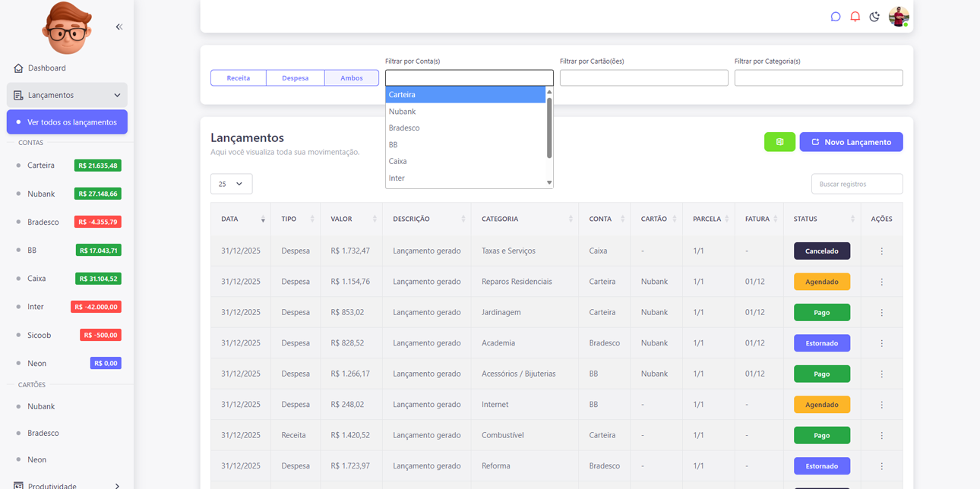Screen dimensions: 980x489
Task: Select the Receita filter toggle
Action: click(239, 78)
